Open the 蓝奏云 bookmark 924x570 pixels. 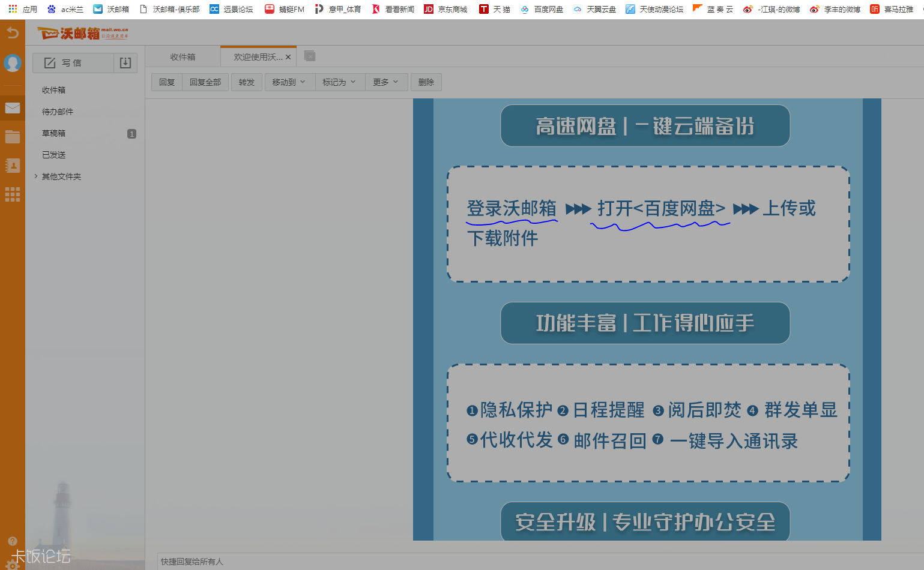[x=713, y=9]
